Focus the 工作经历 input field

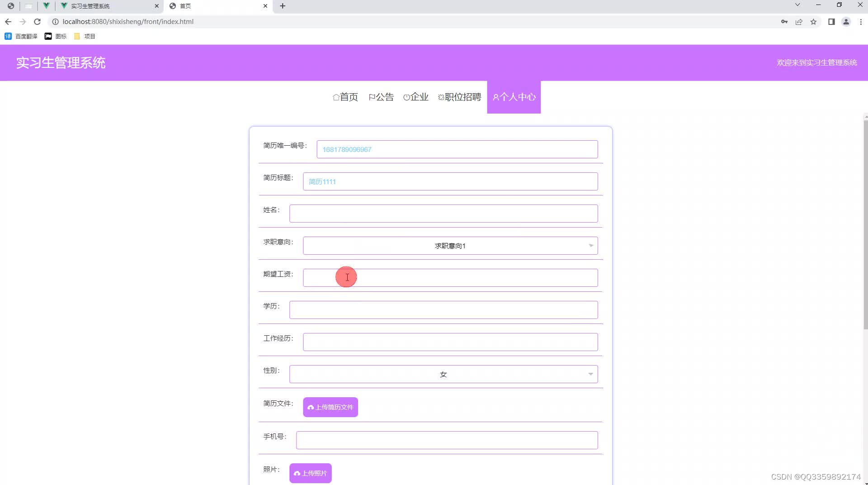tap(450, 342)
